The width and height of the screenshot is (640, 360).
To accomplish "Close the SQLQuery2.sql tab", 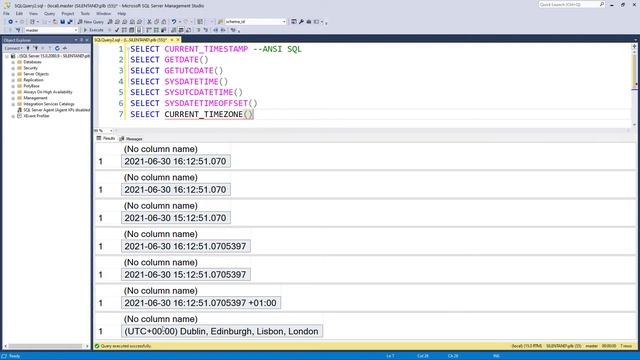I will coord(178,40).
